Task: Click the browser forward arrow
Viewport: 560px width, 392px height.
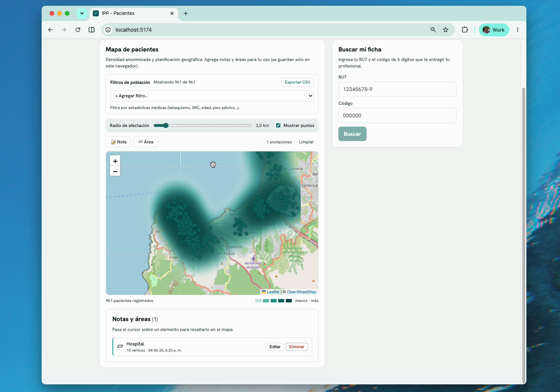Action: [64, 30]
